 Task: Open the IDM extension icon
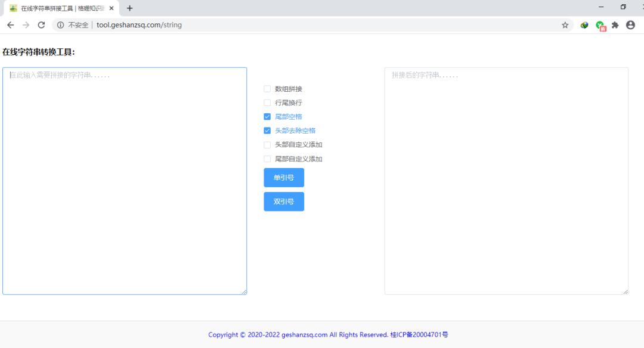point(584,25)
